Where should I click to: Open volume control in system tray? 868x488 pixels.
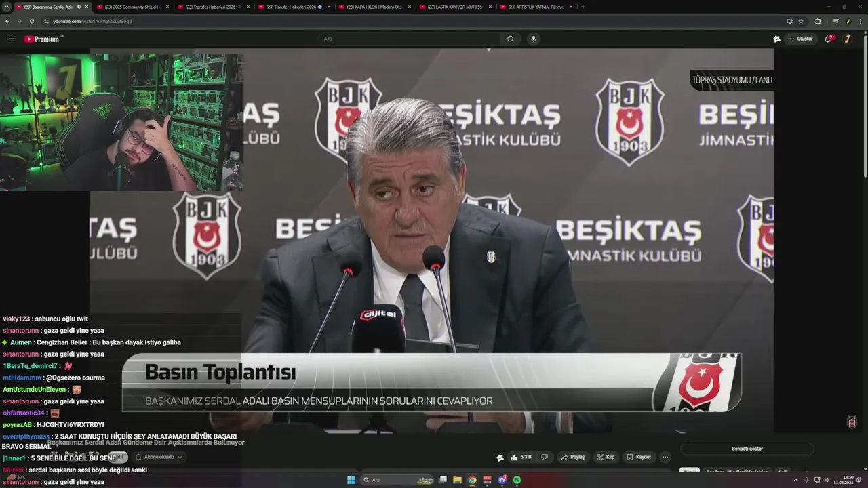tap(825, 480)
